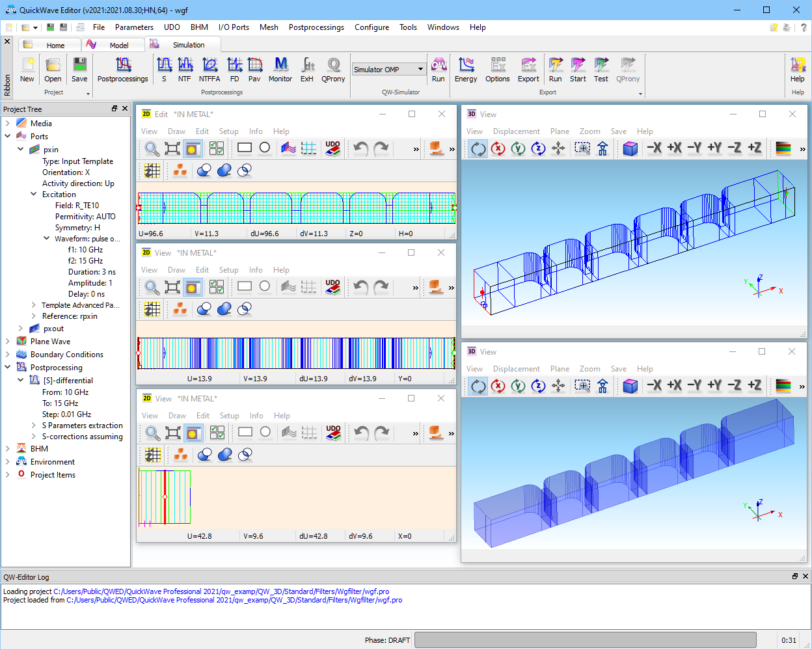Collapse the Ports tree node
The height and width of the screenshot is (650, 812).
click(8, 136)
